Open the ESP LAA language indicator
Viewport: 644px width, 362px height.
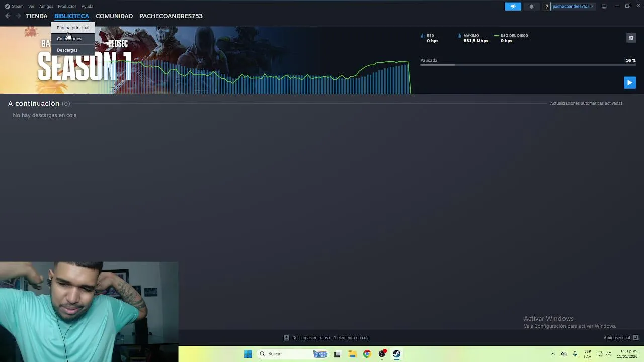pyautogui.click(x=588, y=354)
